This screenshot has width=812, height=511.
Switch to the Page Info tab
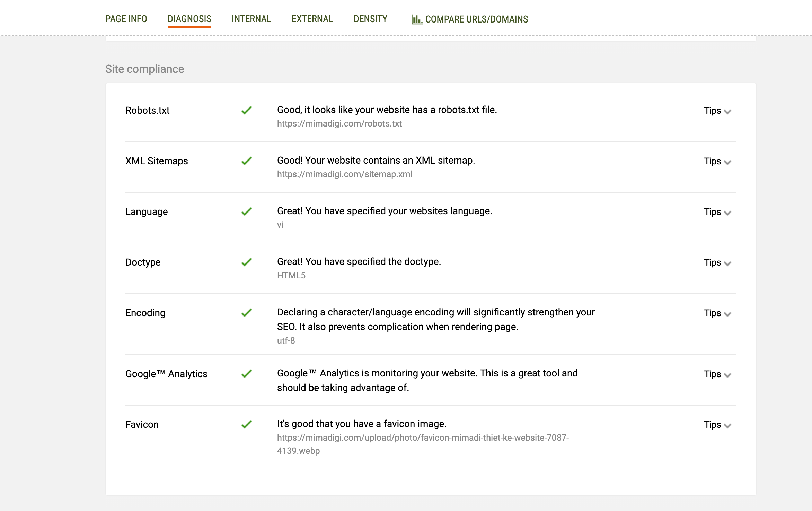point(126,19)
